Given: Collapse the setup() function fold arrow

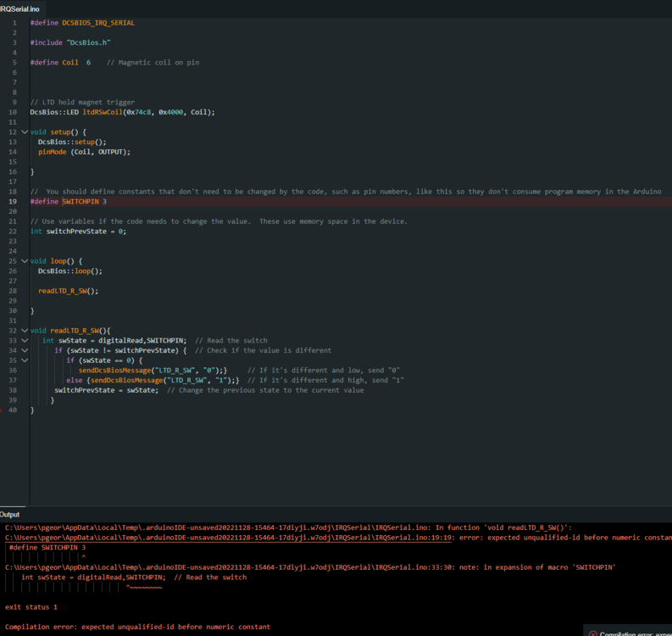Looking at the screenshot, I should (x=25, y=132).
